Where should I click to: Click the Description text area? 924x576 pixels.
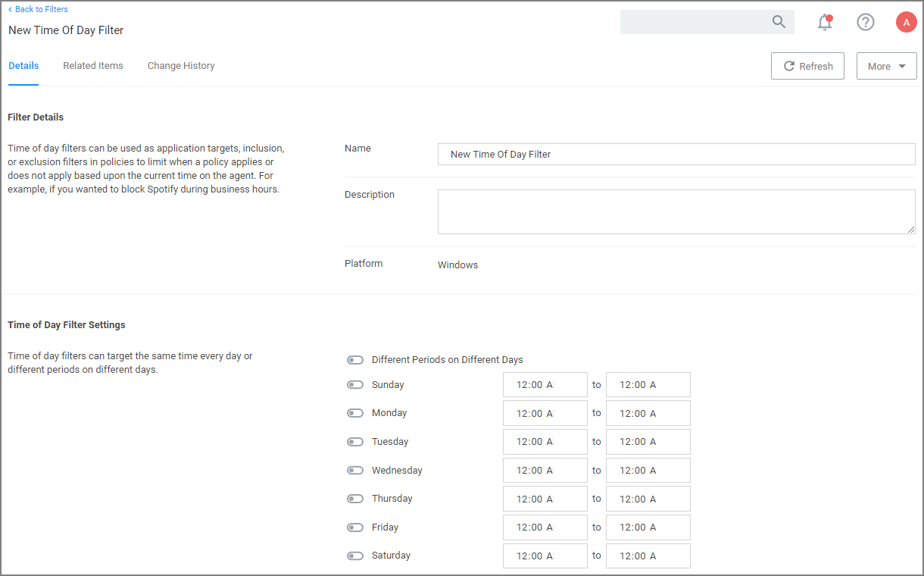pos(676,211)
